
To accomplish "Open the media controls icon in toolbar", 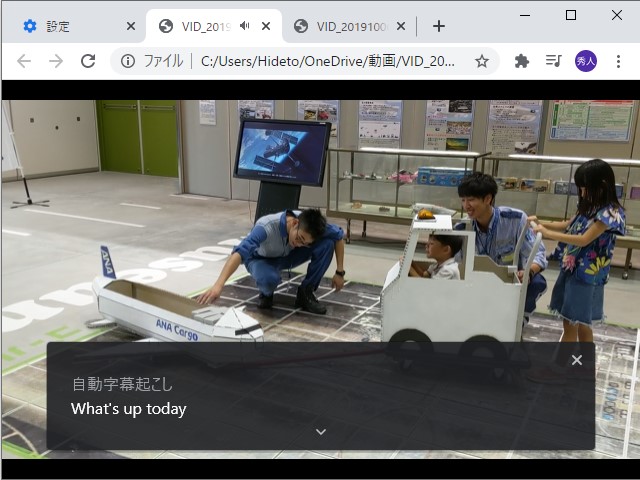I will coord(554,62).
